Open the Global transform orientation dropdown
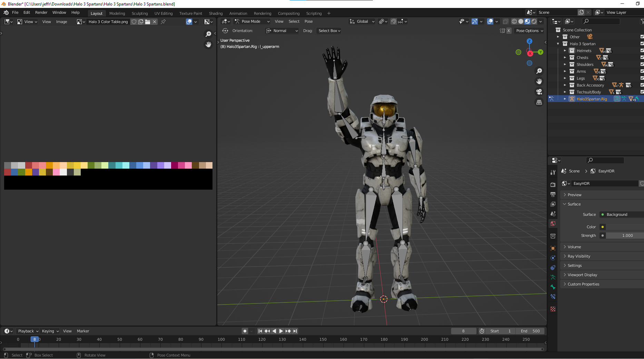The width and height of the screenshot is (644, 359). pyautogui.click(x=362, y=21)
